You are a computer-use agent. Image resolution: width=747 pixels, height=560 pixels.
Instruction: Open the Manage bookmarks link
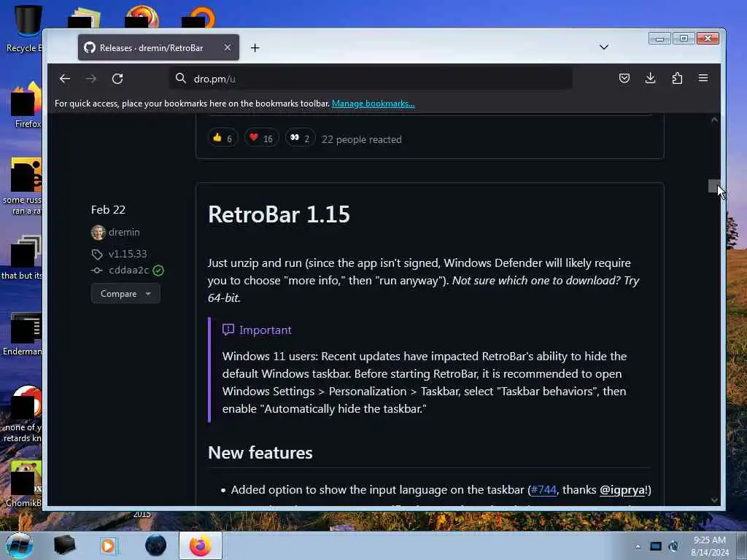[373, 104]
